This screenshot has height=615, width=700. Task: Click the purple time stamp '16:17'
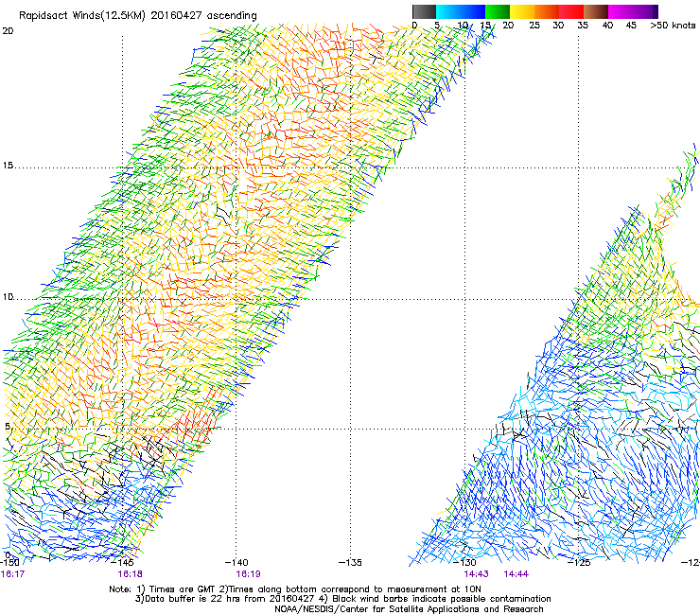point(12,574)
